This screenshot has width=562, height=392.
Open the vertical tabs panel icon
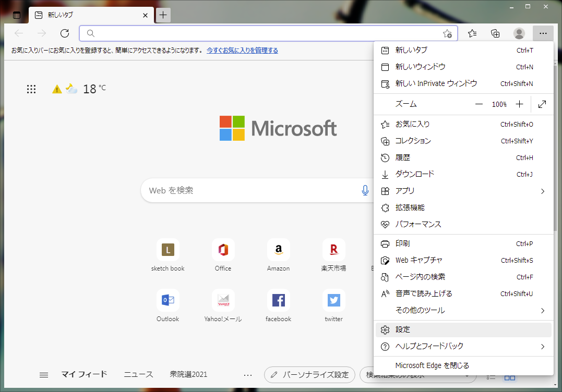click(17, 15)
